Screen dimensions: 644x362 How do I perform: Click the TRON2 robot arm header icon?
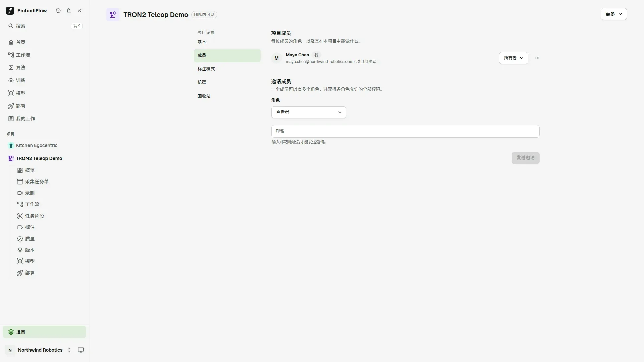[113, 15]
